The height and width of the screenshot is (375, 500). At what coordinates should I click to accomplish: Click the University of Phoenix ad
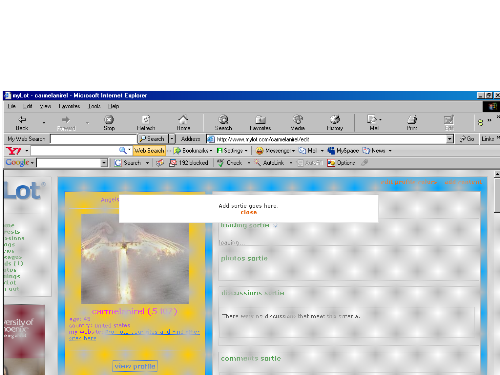click(x=25, y=339)
